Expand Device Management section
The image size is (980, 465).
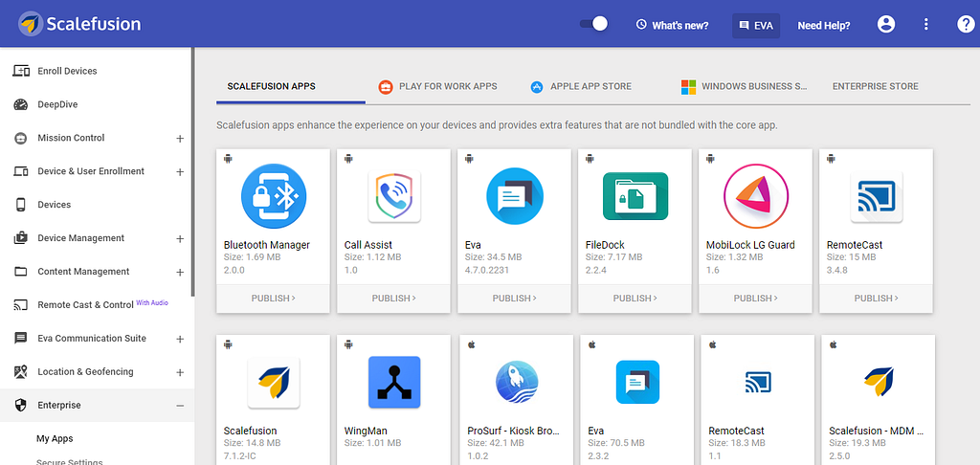click(x=180, y=238)
